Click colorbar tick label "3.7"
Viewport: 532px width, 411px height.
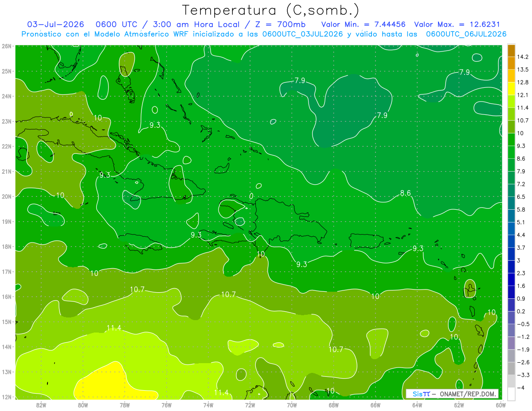pyautogui.click(x=521, y=247)
